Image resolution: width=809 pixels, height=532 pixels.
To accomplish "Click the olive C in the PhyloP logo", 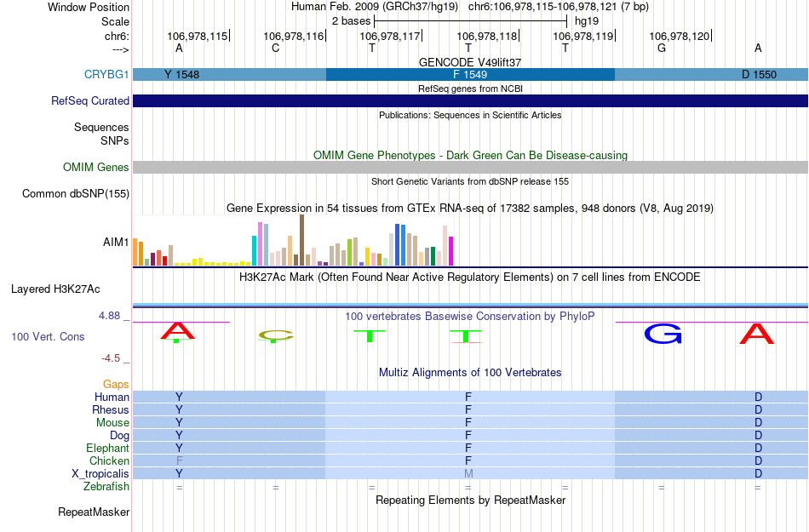I will [276, 335].
